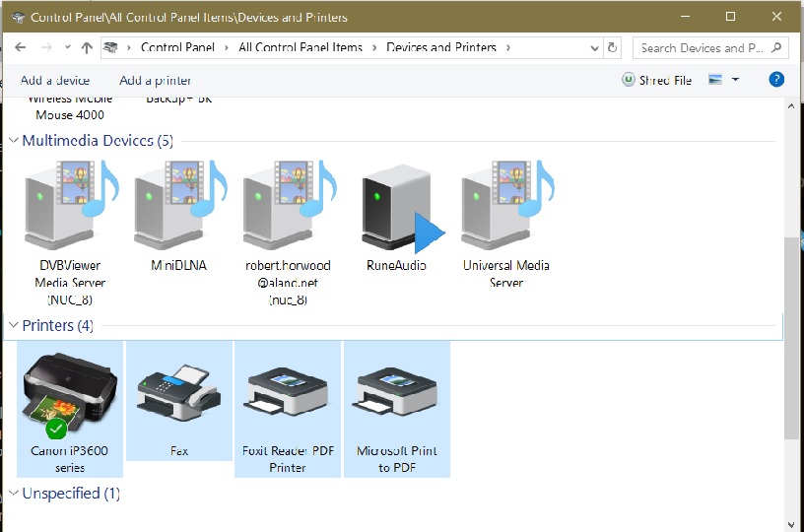
Task: Click the Unspecified (1) heading
Action: [x=71, y=494]
